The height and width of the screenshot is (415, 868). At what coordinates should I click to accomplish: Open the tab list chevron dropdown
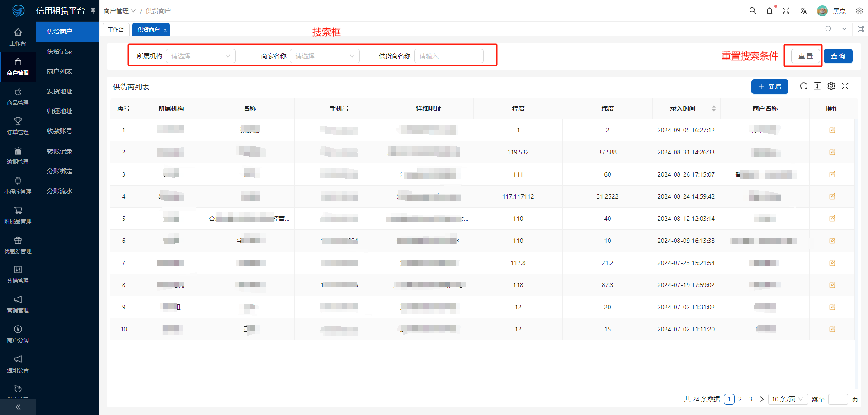click(844, 29)
